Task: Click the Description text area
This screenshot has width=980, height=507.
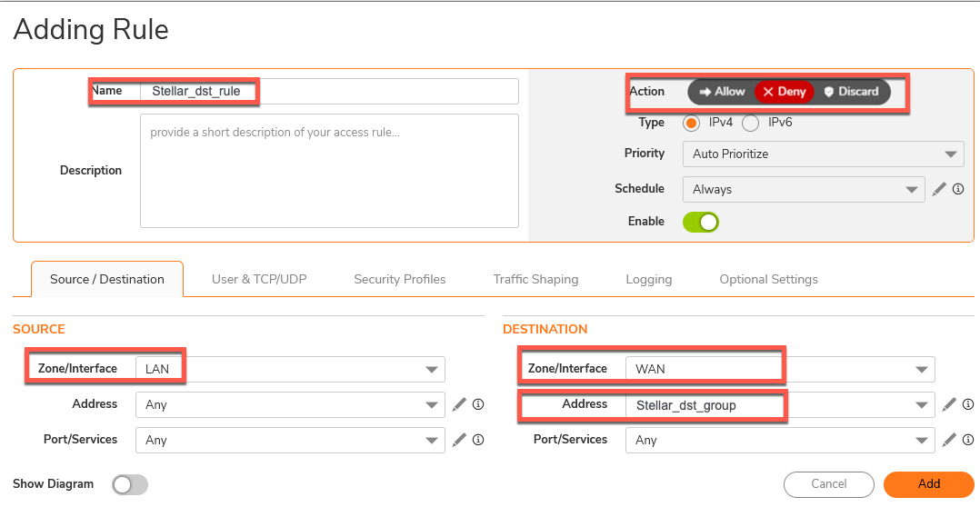Action: click(x=329, y=171)
